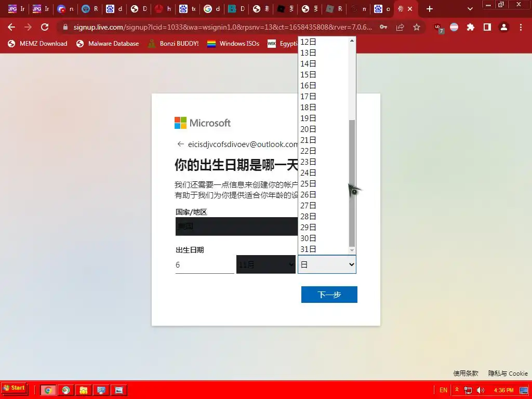The height and width of the screenshot is (399, 532).
Task: Click the browser forward arrow
Action: 28,27
